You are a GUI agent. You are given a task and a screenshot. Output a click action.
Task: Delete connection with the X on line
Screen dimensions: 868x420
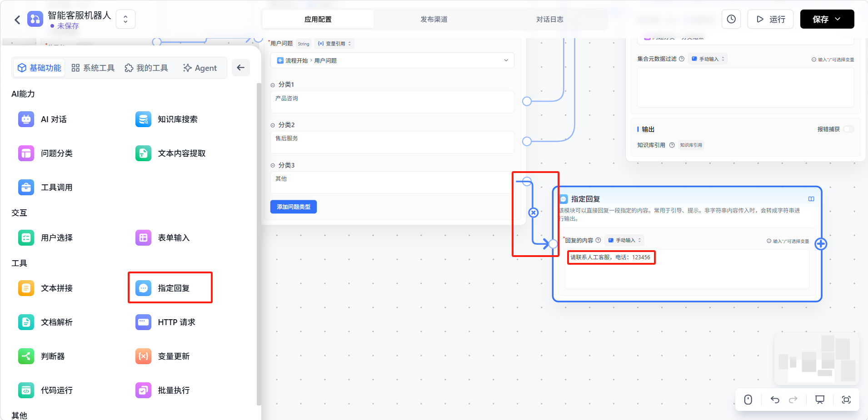pyautogui.click(x=534, y=212)
